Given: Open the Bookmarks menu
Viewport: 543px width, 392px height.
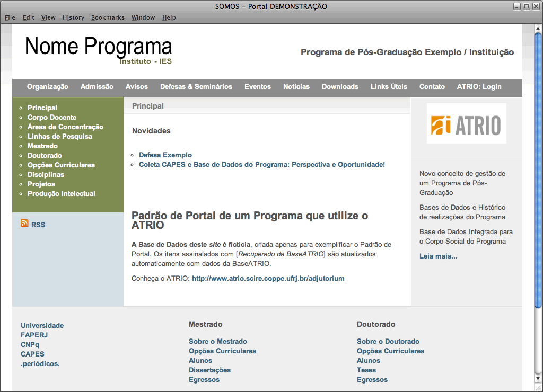Looking at the screenshot, I should point(108,17).
